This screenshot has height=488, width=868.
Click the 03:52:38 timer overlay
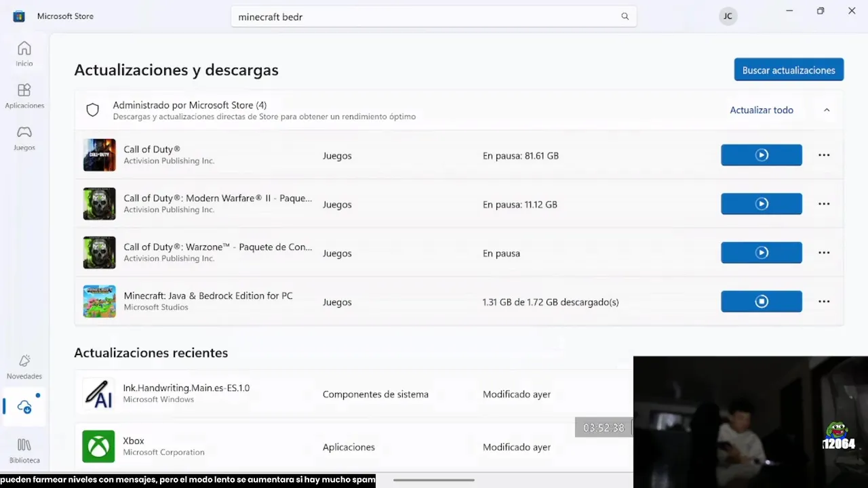pos(604,428)
